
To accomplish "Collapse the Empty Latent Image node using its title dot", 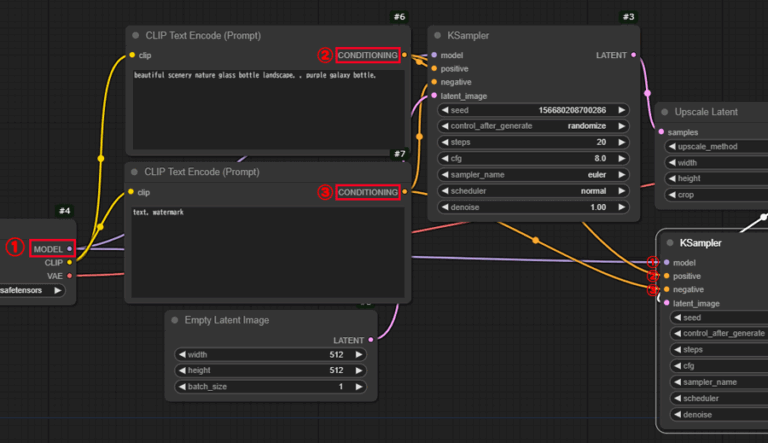I will [x=176, y=320].
